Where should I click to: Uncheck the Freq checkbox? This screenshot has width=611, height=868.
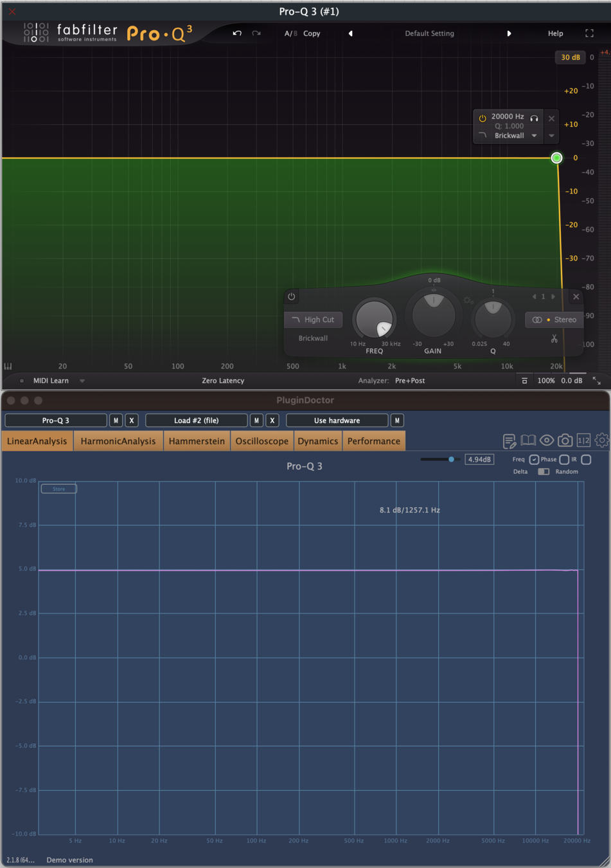[x=534, y=460]
